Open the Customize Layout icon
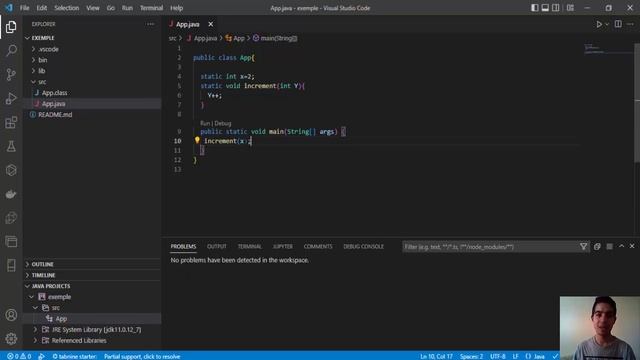The height and width of the screenshot is (360, 640). pos(570,8)
